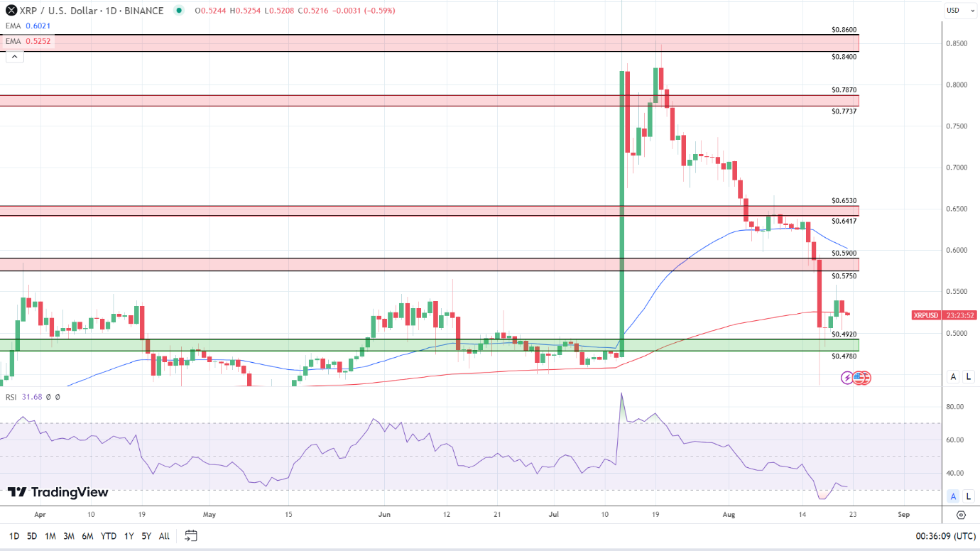Click the Jun label on time axis
This screenshot has height=551, width=980.
tap(384, 515)
